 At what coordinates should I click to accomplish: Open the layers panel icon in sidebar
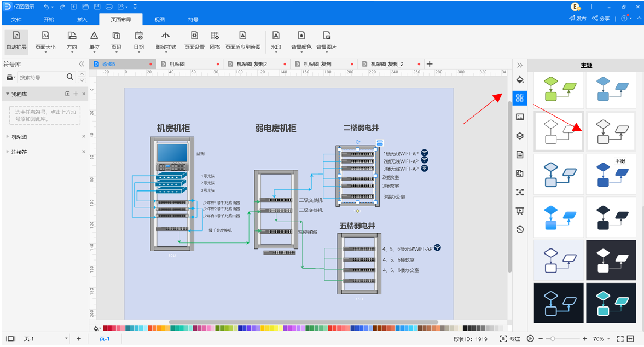click(520, 136)
